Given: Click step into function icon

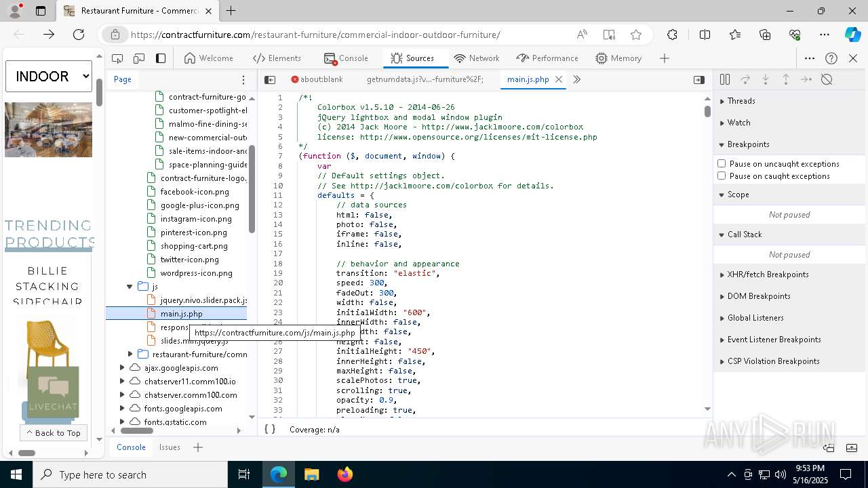Looking at the screenshot, I should pos(766,79).
